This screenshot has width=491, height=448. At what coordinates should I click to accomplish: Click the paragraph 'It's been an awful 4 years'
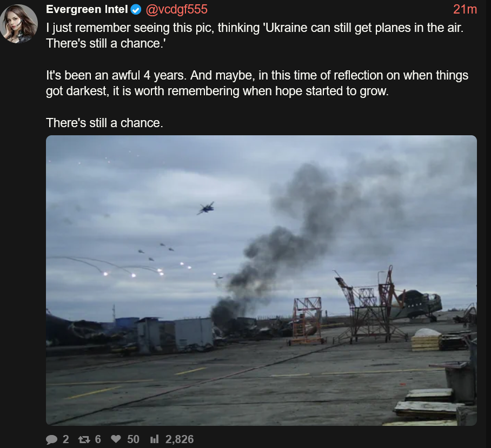pyautogui.click(x=257, y=83)
